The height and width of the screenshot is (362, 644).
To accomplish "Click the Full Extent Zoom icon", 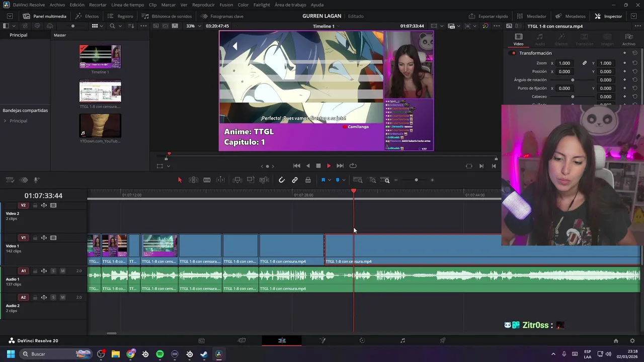I will point(358,180).
